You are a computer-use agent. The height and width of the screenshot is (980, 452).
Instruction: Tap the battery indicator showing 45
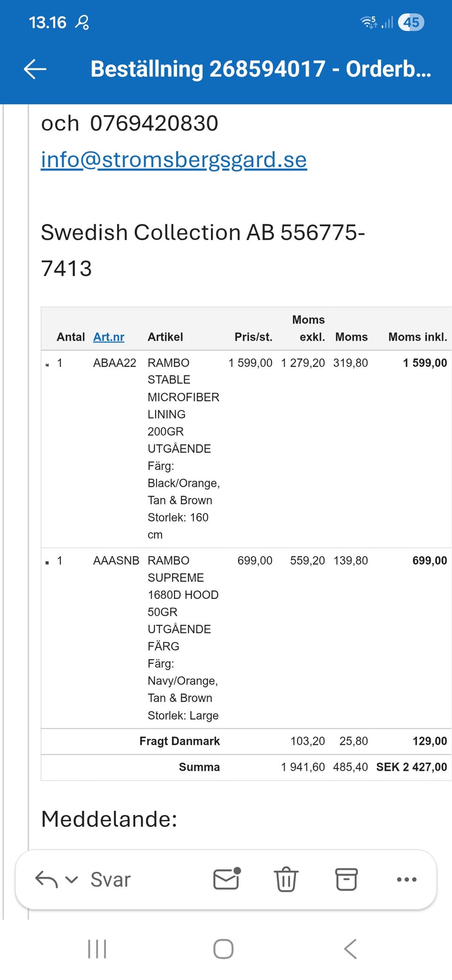[x=411, y=22]
